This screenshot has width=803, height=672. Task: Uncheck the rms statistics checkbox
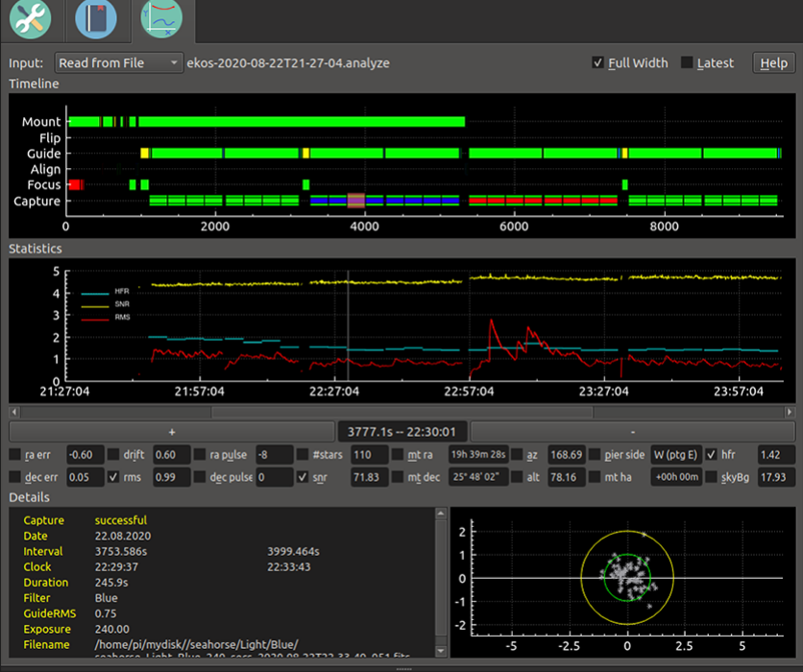pyautogui.click(x=114, y=477)
